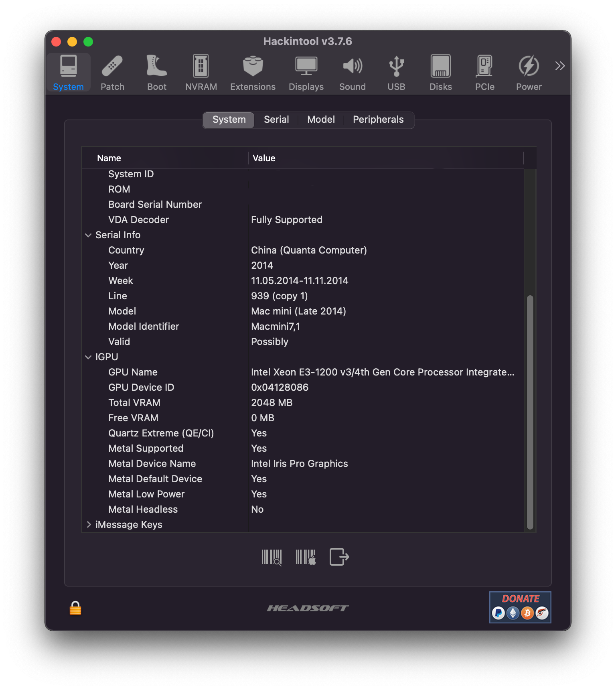Click the export arrow icon
Image resolution: width=616 pixels, height=690 pixels.
[339, 557]
